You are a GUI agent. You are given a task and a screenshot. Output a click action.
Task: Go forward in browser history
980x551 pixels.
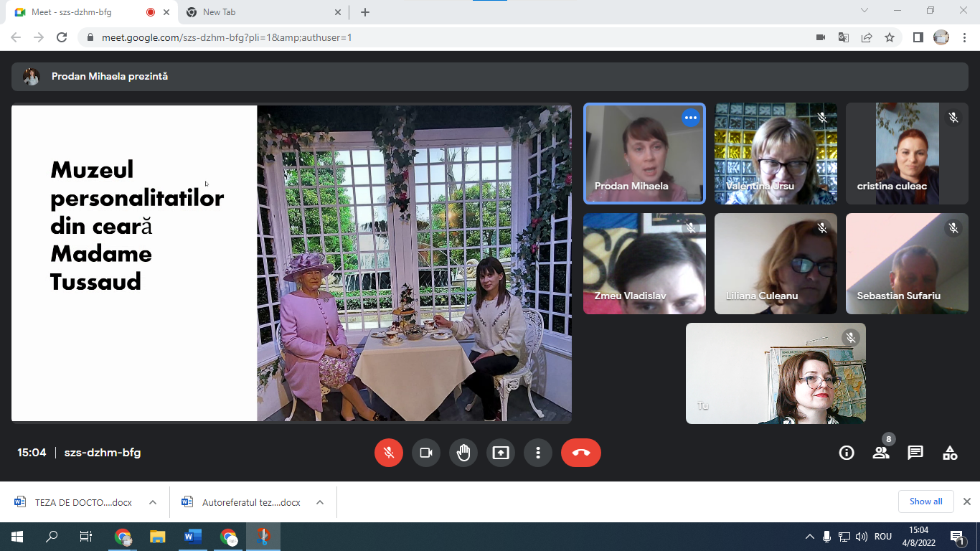tap(39, 37)
